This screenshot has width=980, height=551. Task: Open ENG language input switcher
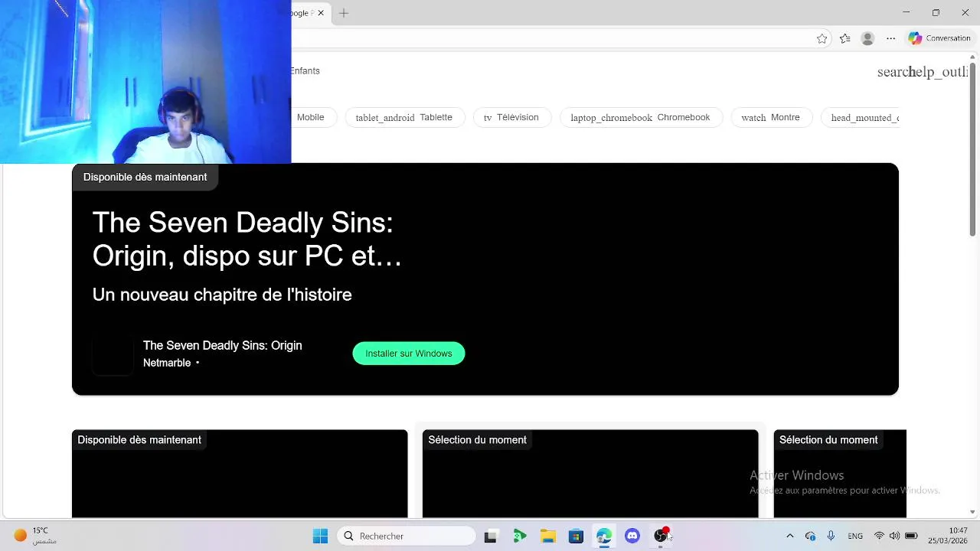855,536
